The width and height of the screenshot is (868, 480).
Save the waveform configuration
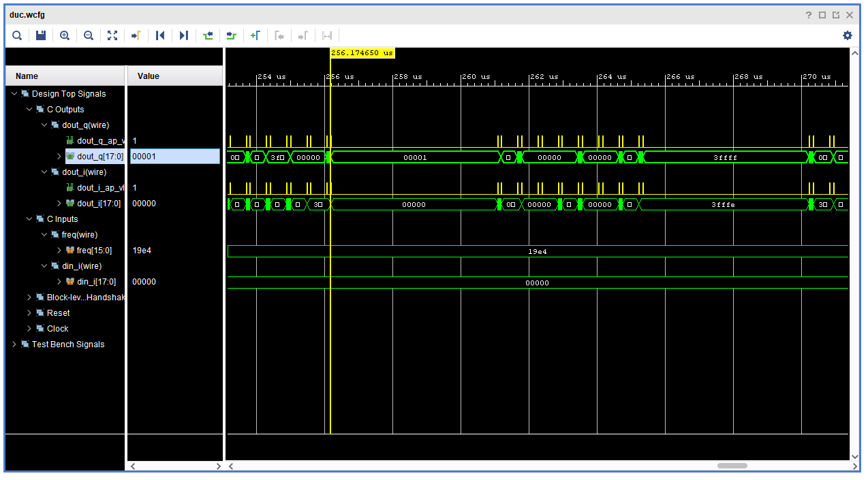[x=41, y=35]
